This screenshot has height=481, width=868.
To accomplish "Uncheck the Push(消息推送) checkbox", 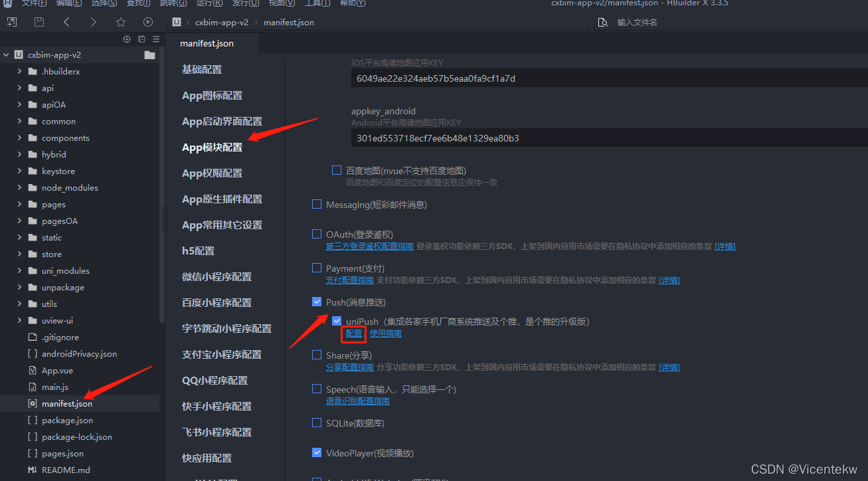I will [x=317, y=302].
